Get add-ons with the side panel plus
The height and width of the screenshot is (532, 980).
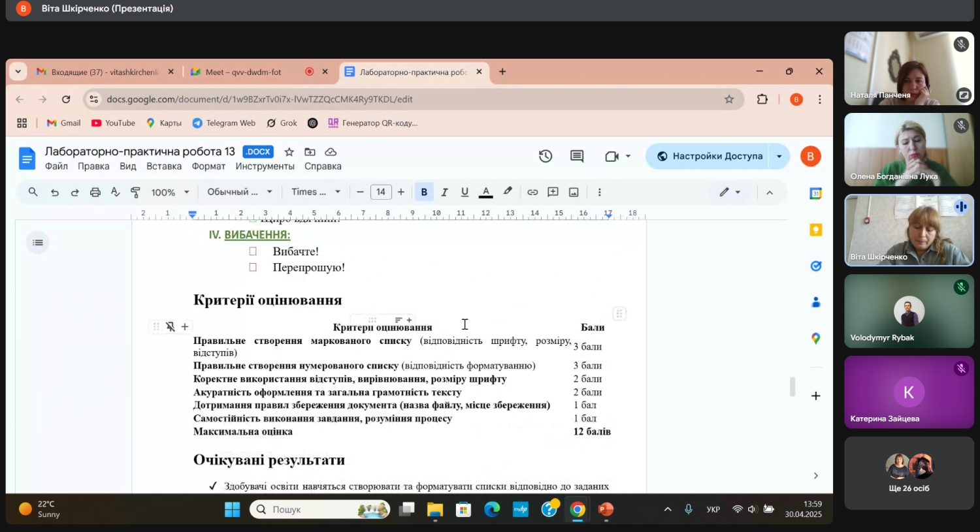[815, 396]
